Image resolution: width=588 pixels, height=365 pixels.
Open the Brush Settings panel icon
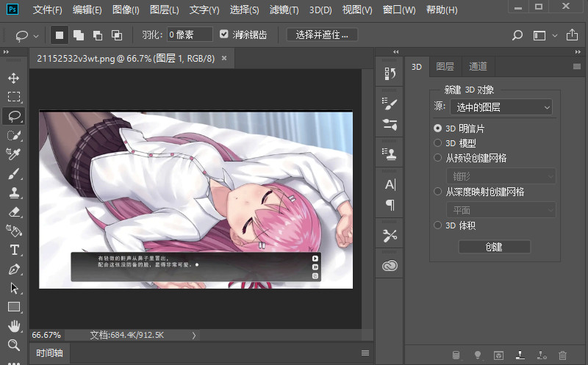390,104
